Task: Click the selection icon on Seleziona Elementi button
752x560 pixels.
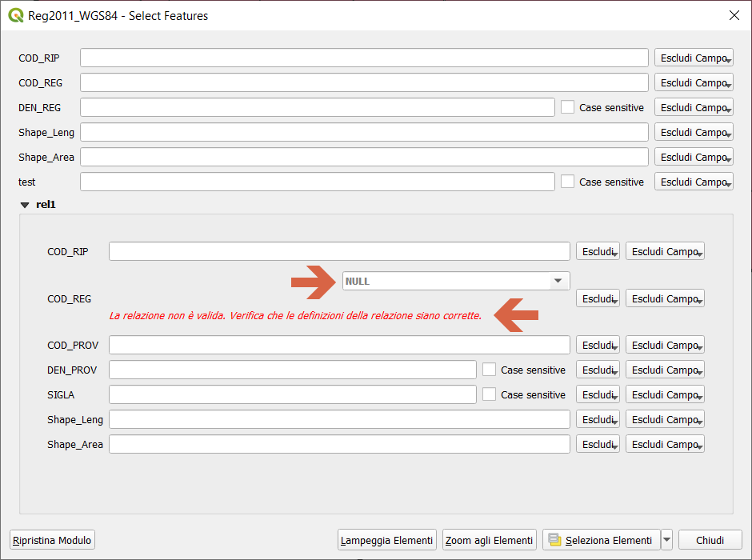Action: pyautogui.click(x=554, y=539)
